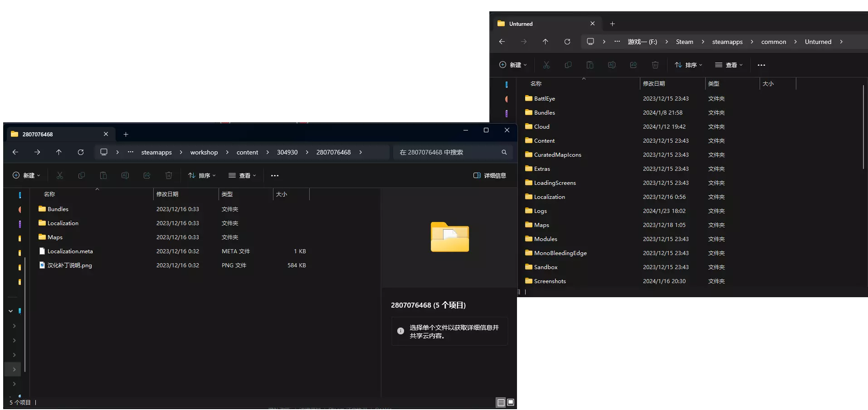Open the 查看 view dropdown in 2807076468 window
Viewport: 868px width, 410px height.
[x=242, y=175]
